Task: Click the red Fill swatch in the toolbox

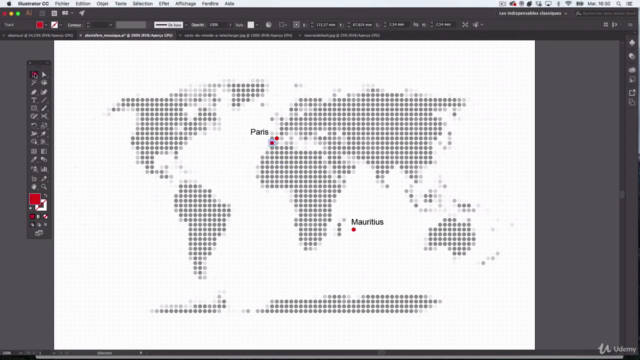Action: pos(35,199)
